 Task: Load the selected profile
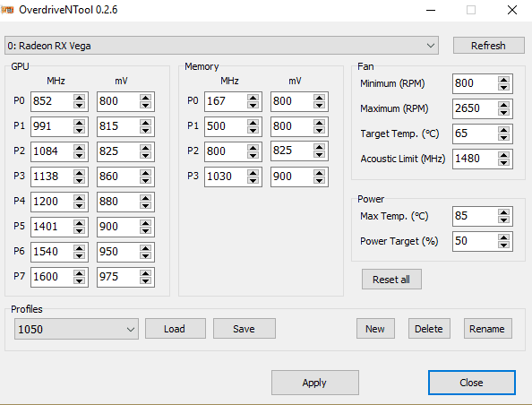tap(175, 329)
